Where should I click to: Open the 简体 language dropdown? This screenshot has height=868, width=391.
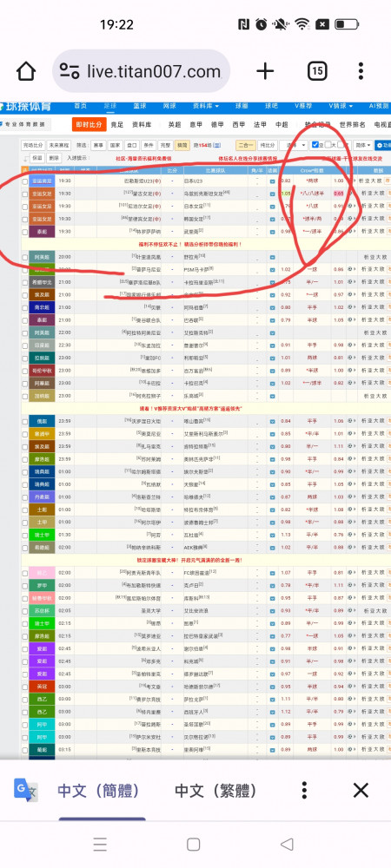point(363,145)
